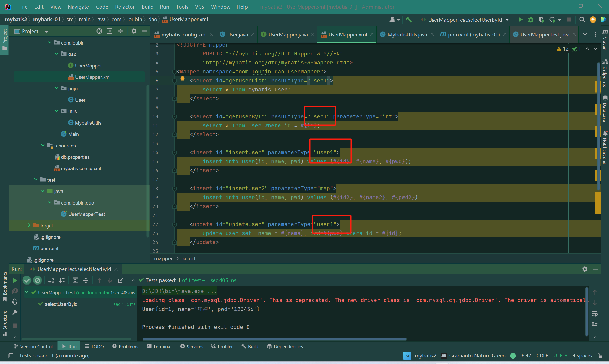Toggle read-only lock icon in status bar
This screenshot has width=609, height=364.
point(600,356)
